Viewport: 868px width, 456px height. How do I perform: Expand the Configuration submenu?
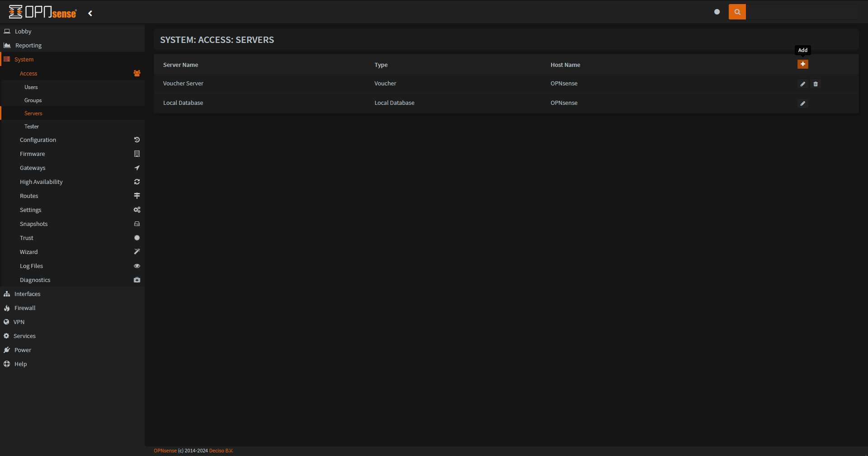point(38,140)
